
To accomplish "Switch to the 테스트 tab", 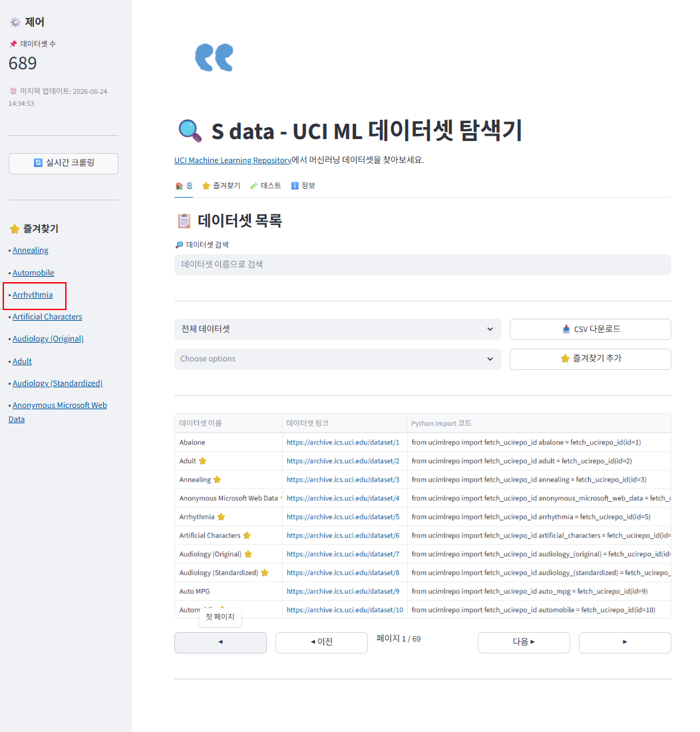I will [x=265, y=186].
